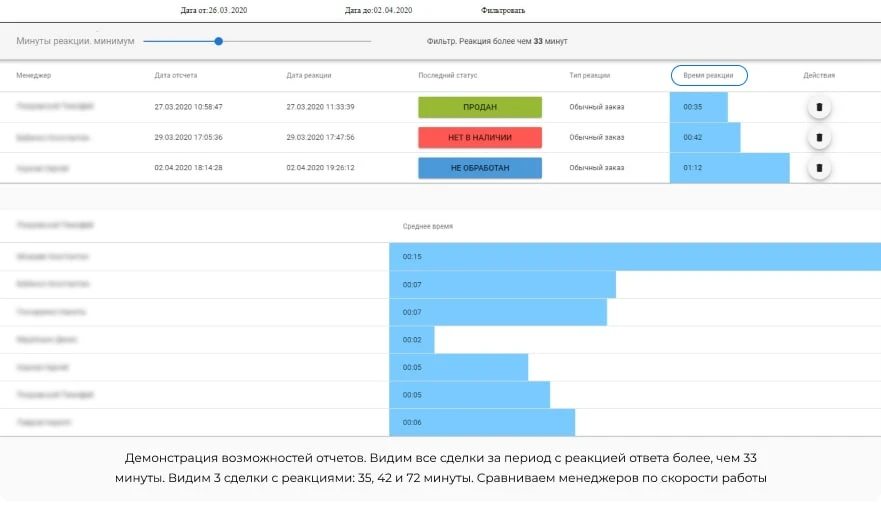Open the Дата до date field
This screenshot has height=506, width=881.
[379, 10]
